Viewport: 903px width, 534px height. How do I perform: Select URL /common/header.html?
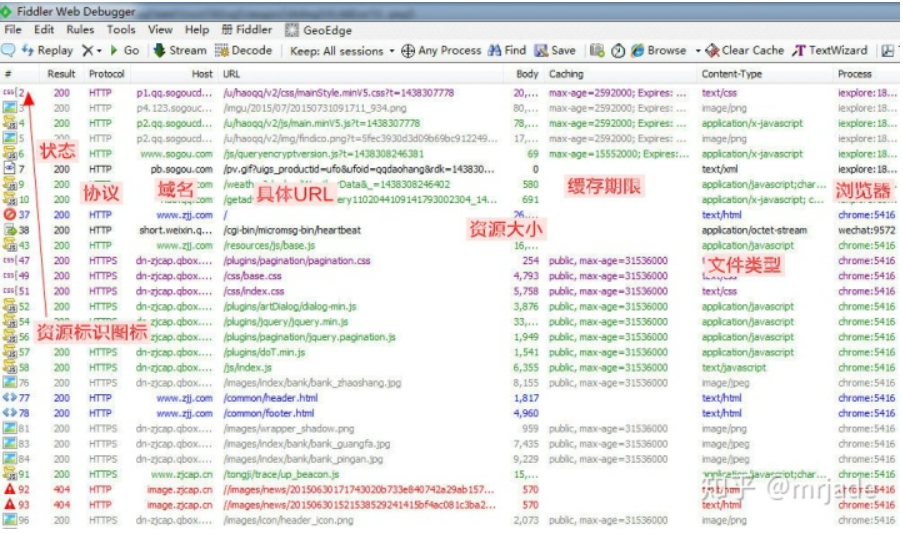[x=270, y=398]
